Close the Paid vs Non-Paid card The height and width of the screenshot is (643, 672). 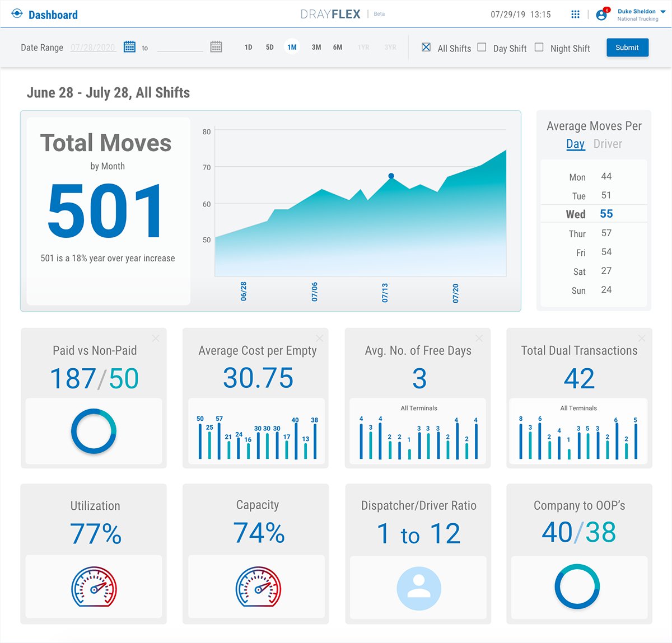pos(156,338)
